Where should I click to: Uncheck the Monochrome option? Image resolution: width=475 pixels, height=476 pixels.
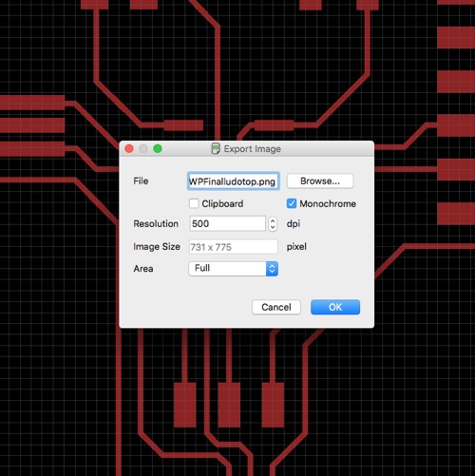[x=292, y=203]
